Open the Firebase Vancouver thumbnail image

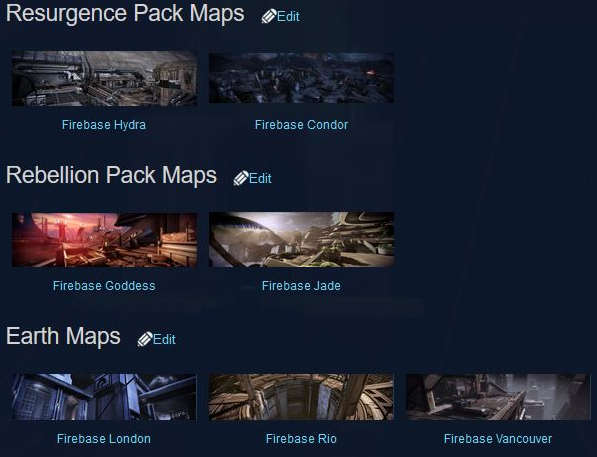[498, 397]
